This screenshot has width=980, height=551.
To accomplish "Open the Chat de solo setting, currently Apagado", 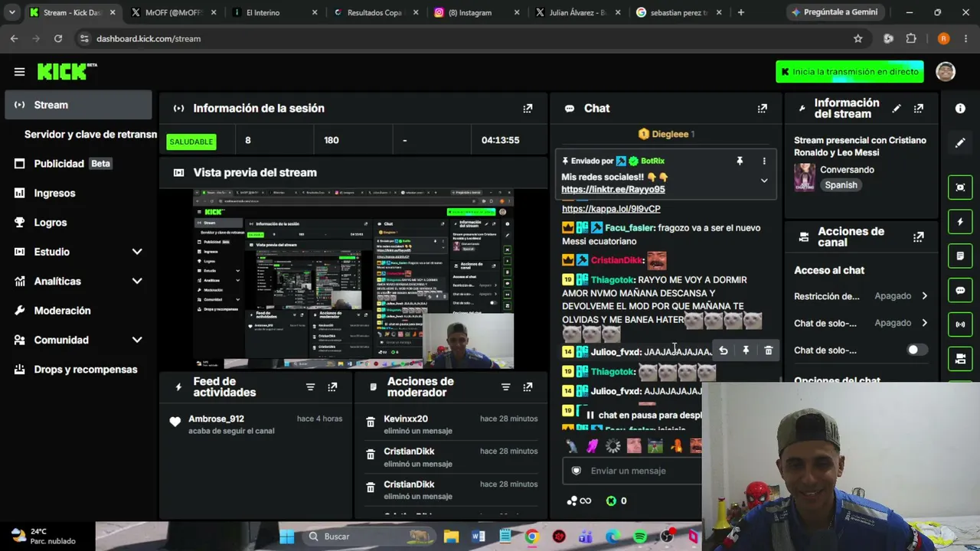I will [861, 323].
